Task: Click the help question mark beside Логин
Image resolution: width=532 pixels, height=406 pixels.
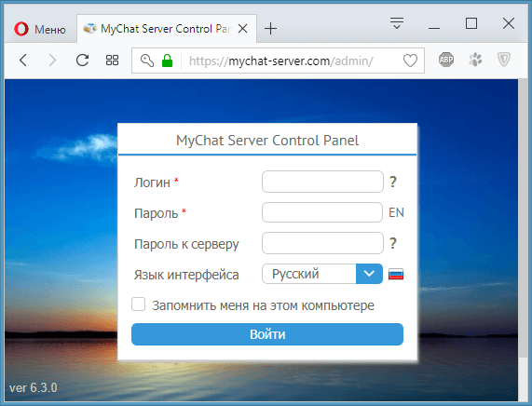Action: (x=393, y=182)
